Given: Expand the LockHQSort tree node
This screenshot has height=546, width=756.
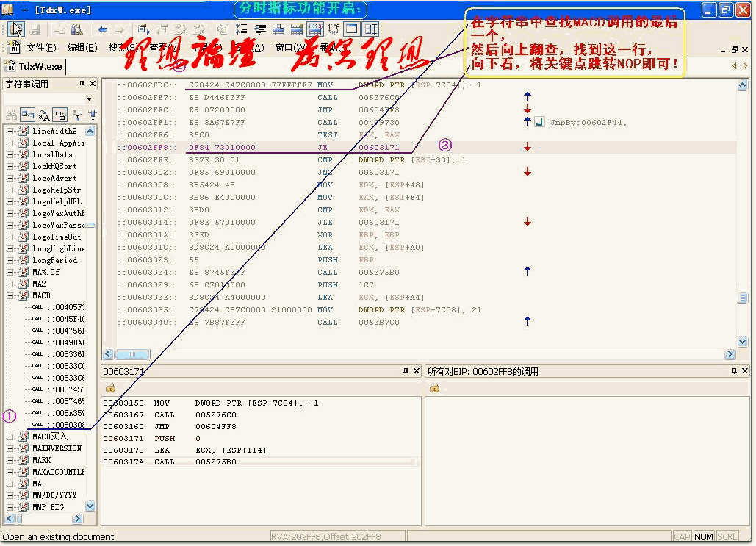Looking at the screenshot, I should click(10, 166).
